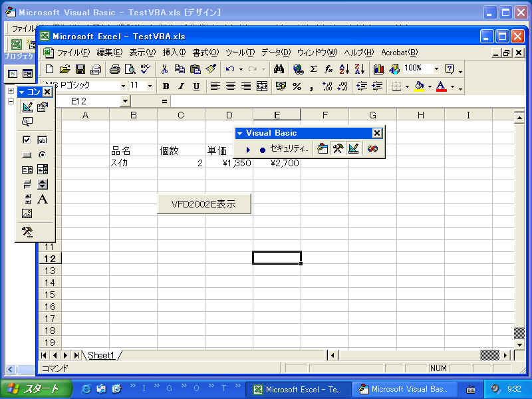Open the 挿入(I) menu
532x399 pixels.
click(174, 53)
